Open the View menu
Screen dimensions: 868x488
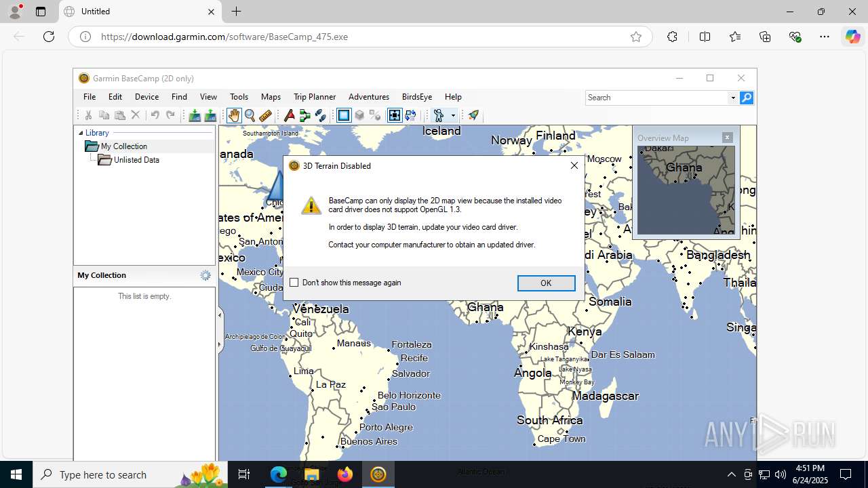pos(208,97)
